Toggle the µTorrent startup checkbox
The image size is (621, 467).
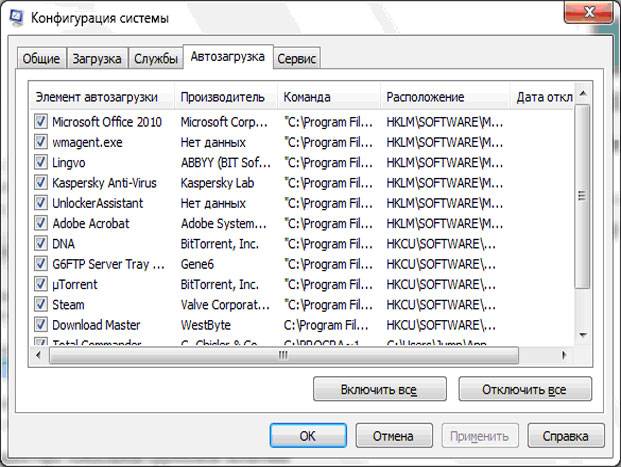[41, 284]
